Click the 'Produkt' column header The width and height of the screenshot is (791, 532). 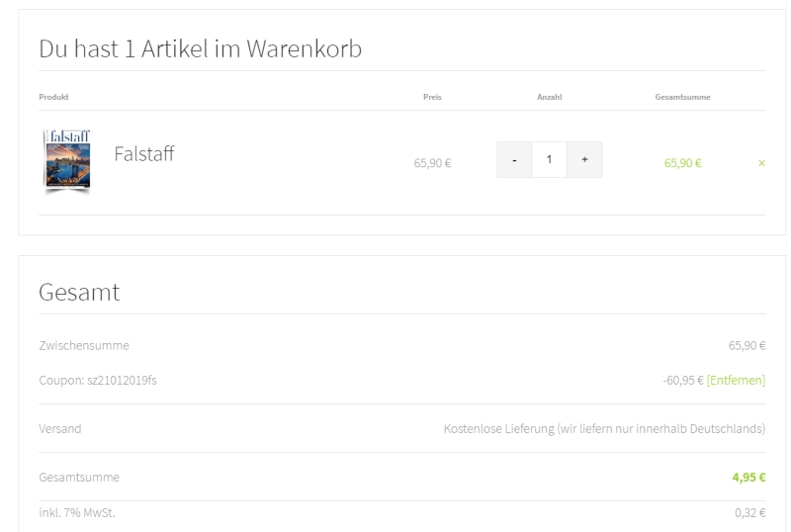53,97
